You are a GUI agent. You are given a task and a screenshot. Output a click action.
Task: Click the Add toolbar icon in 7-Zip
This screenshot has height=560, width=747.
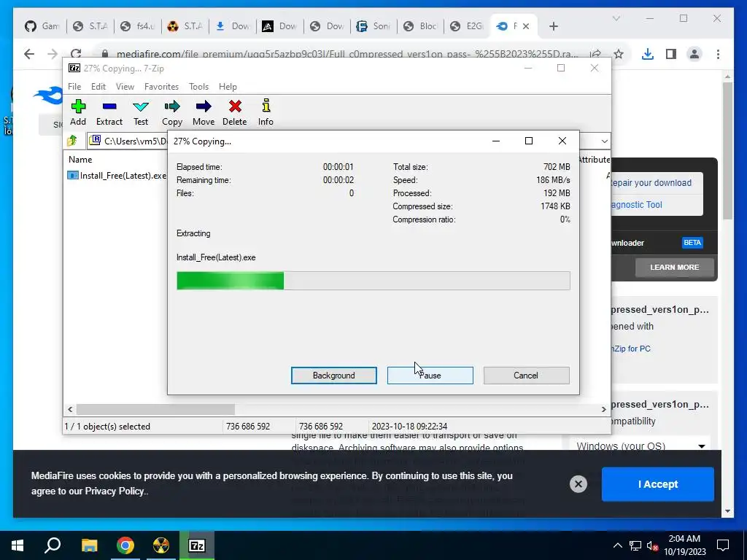pos(78,112)
